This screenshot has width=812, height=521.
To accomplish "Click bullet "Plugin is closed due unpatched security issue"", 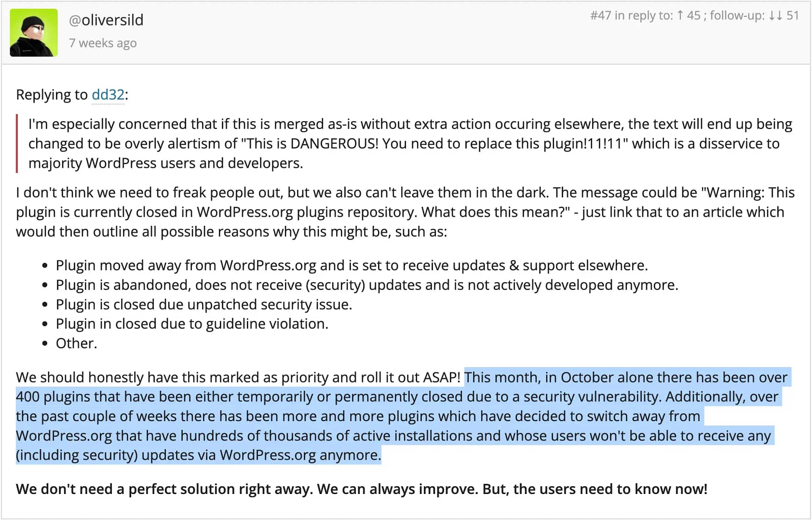I will pyautogui.click(x=204, y=304).
